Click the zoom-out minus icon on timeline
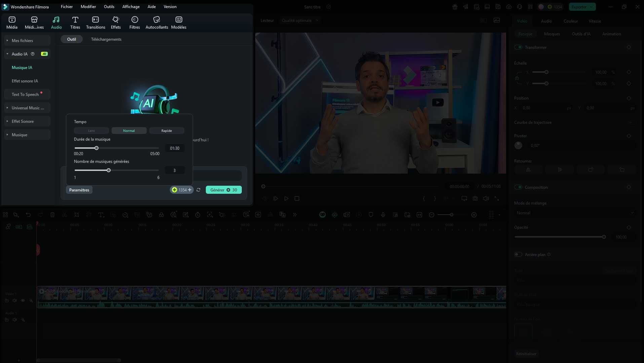The height and width of the screenshot is (363, 644). click(432, 215)
